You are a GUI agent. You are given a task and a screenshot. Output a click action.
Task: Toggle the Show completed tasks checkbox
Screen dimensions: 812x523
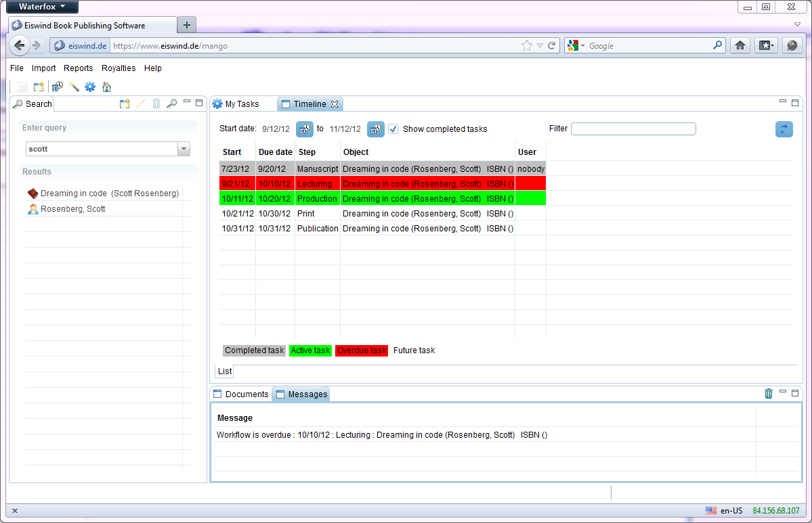pyautogui.click(x=393, y=129)
